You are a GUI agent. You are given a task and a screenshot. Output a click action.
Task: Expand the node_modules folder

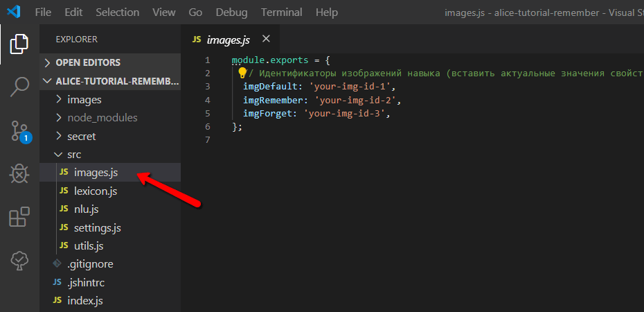pyautogui.click(x=102, y=118)
